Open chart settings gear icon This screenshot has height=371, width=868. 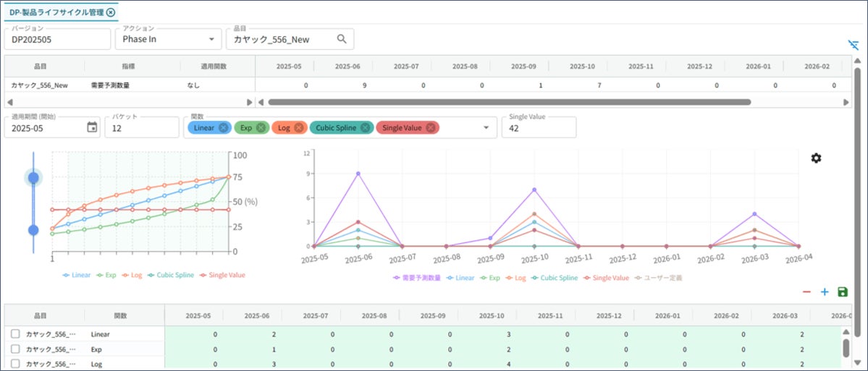pos(816,158)
